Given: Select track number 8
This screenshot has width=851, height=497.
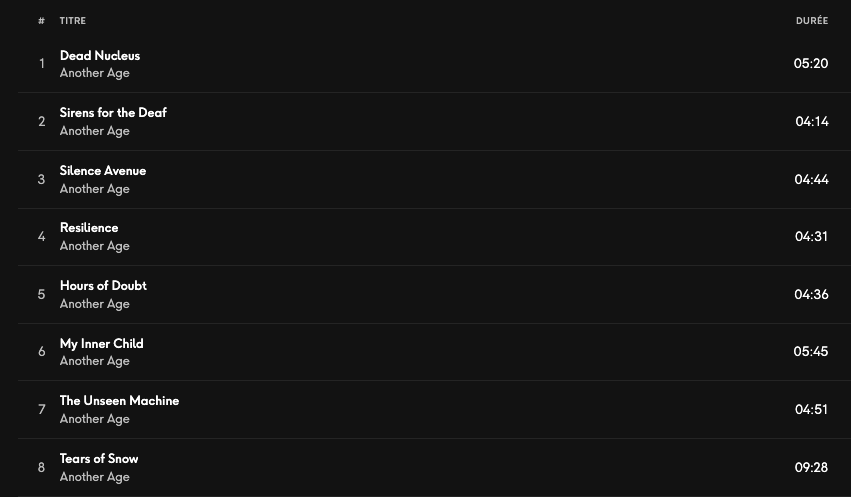Looking at the screenshot, I should point(42,468).
